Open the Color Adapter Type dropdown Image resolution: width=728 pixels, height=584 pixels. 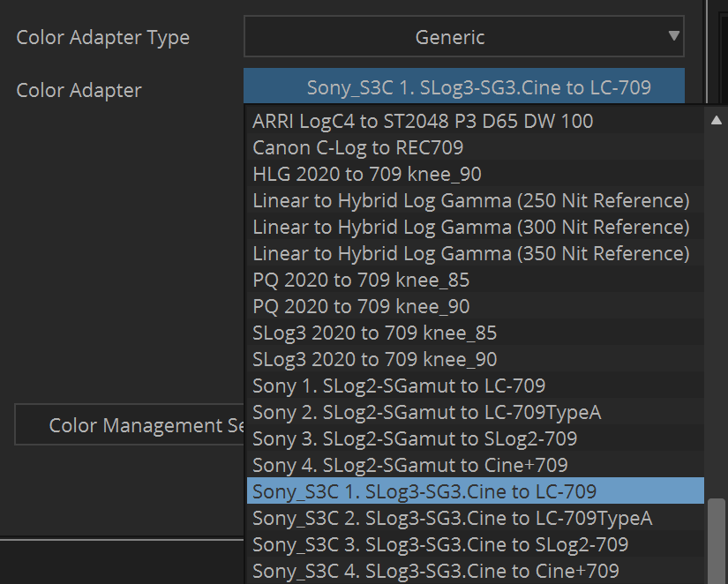click(464, 37)
